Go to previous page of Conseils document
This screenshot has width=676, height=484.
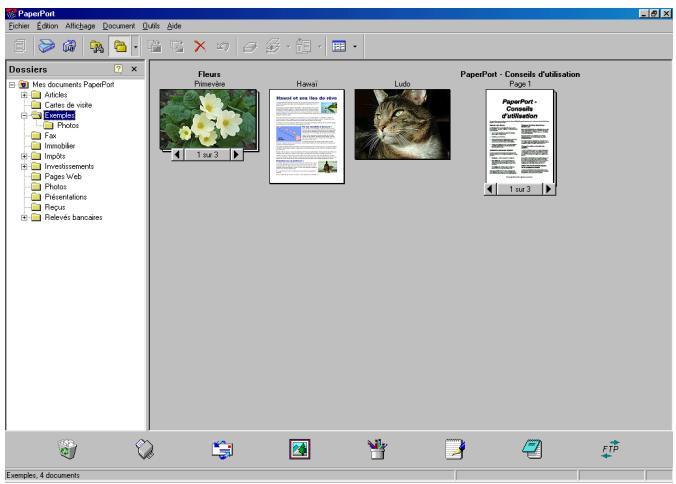[490, 189]
